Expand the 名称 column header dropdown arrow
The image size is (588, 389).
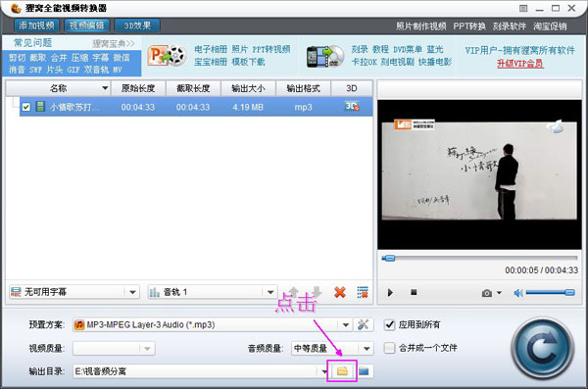click(105, 88)
